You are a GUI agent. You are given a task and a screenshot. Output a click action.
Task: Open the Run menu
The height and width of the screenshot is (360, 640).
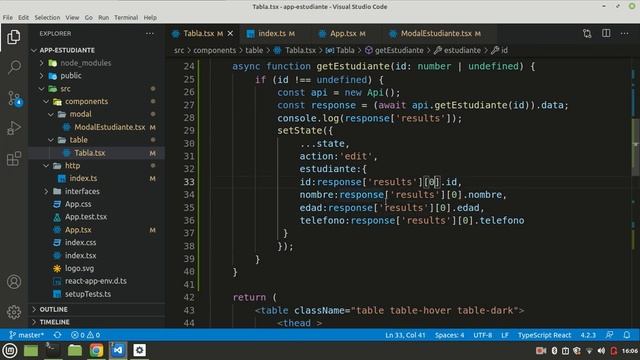(104, 18)
